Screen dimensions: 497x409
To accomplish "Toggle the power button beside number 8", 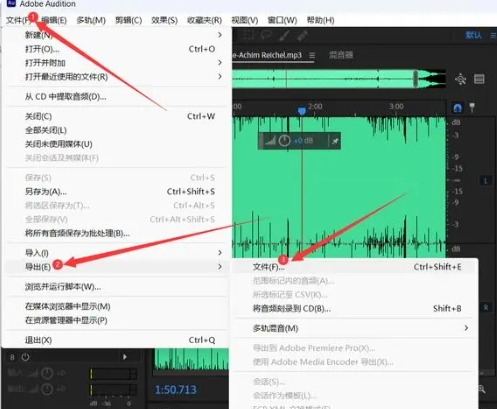I will pos(25,357).
